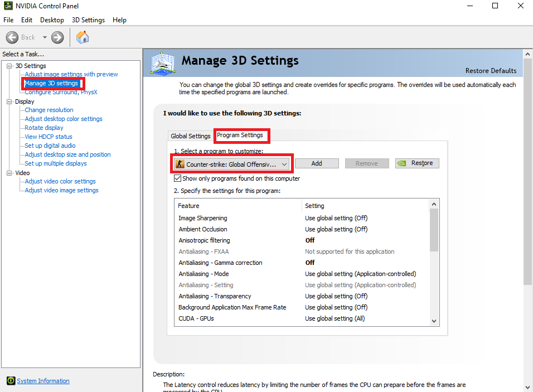533x392 pixels.
Task: Open the Back history dropdown arrow
Action: (x=45, y=37)
